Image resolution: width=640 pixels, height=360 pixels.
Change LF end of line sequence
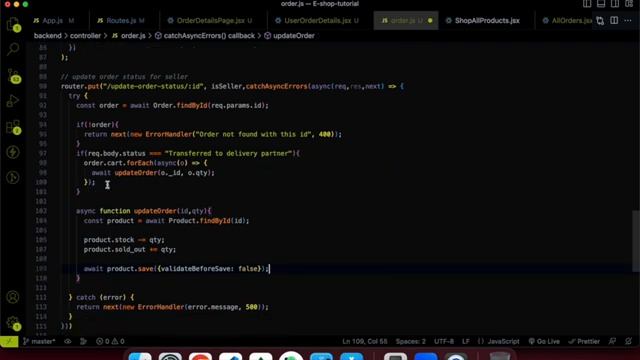pos(466,342)
